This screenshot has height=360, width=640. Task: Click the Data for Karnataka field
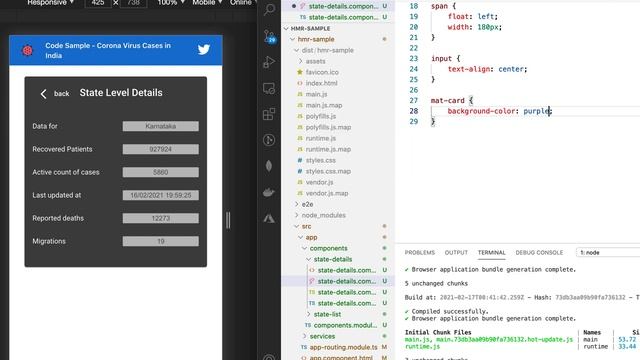160,126
